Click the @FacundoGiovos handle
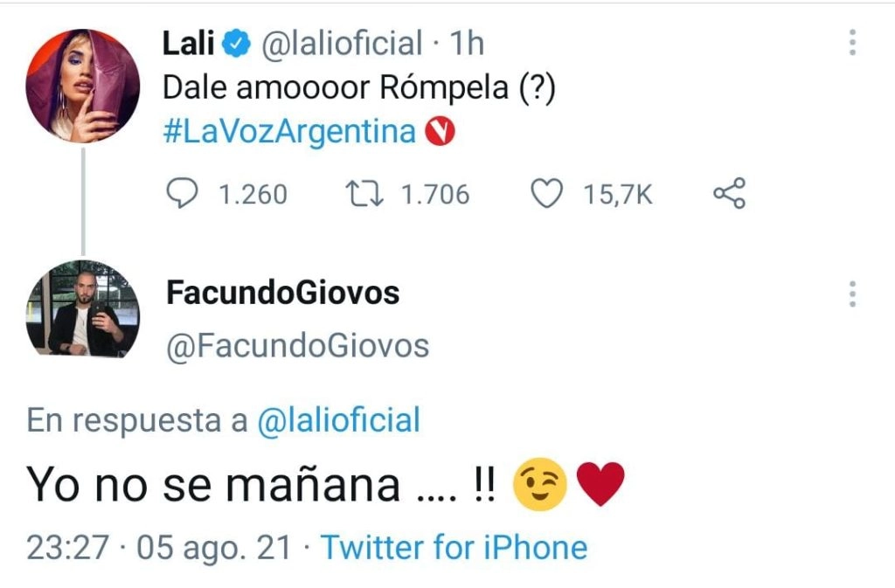895x588 pixels. coord(297,347)
